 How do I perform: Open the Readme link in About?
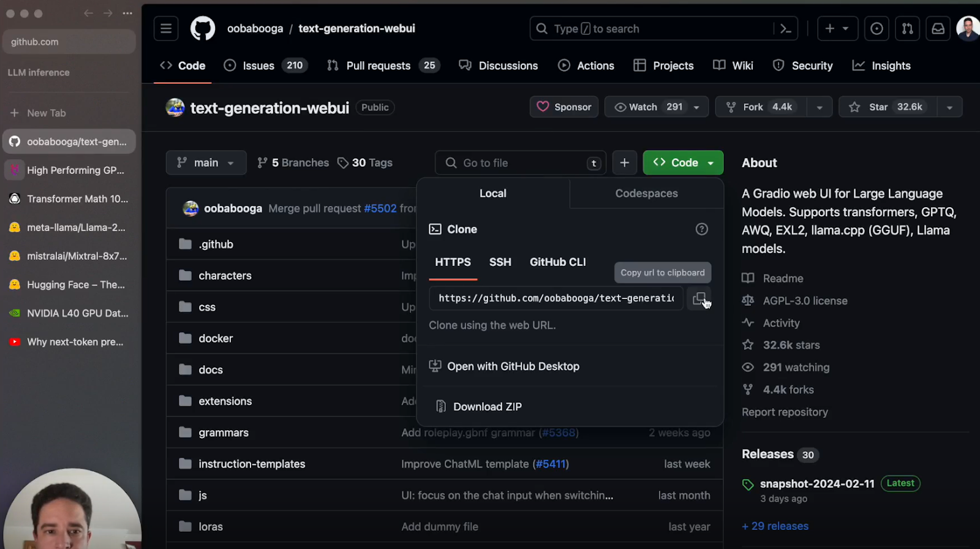[x=772, y=278]
